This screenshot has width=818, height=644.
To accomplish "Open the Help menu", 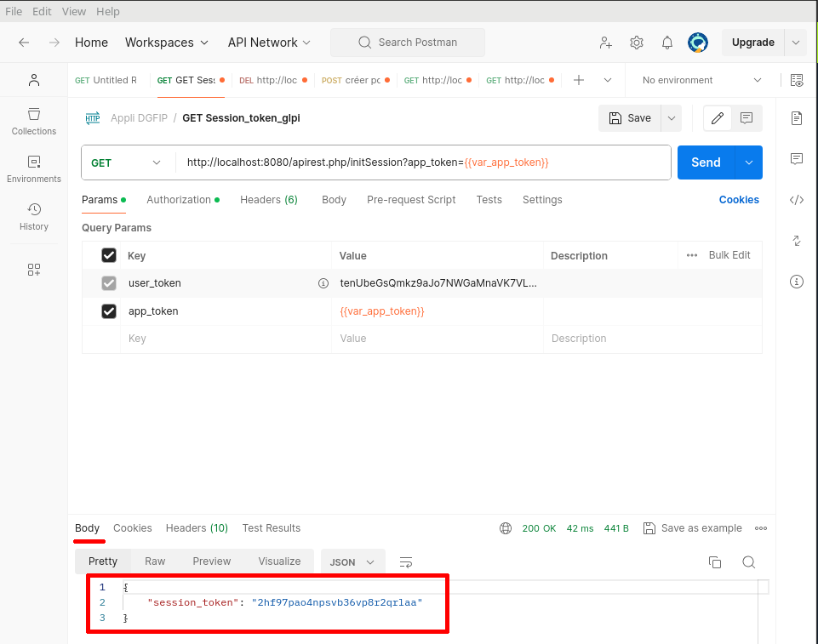I will pyautogui.click(x=108, y=11).
